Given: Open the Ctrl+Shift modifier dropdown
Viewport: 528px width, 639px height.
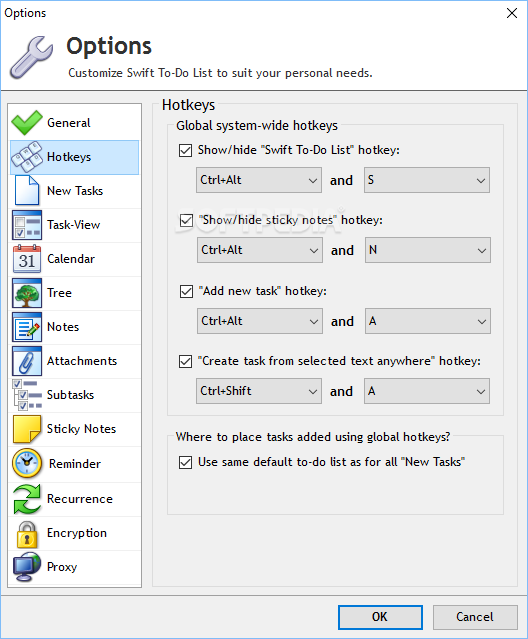Looking at the screenshot, I should coord(259,391).
